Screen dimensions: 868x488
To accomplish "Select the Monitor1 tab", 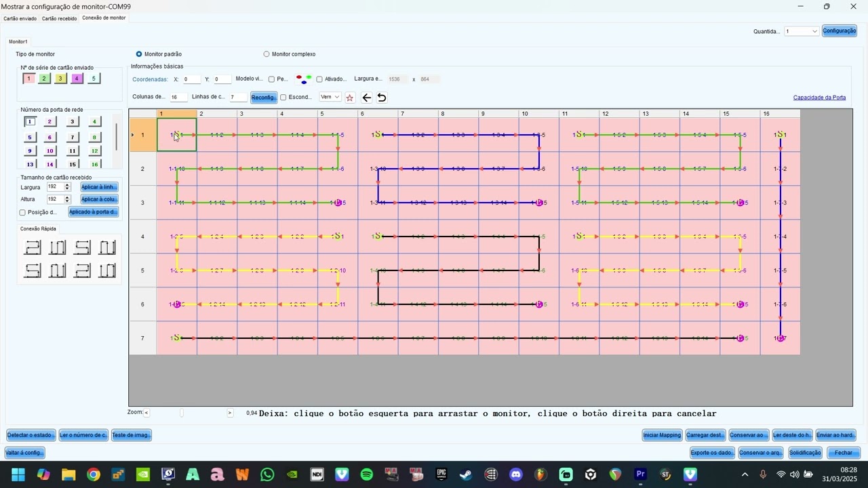I will point(18,41).
